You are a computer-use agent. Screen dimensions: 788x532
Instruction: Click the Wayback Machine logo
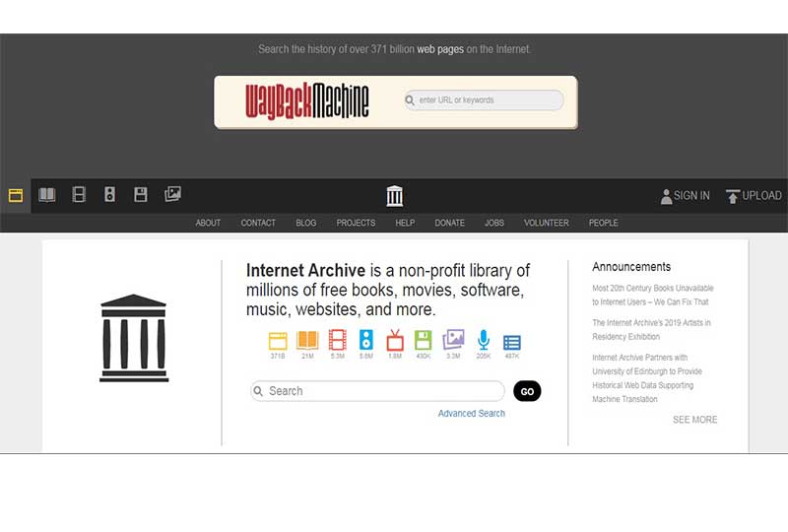point(307,101)
